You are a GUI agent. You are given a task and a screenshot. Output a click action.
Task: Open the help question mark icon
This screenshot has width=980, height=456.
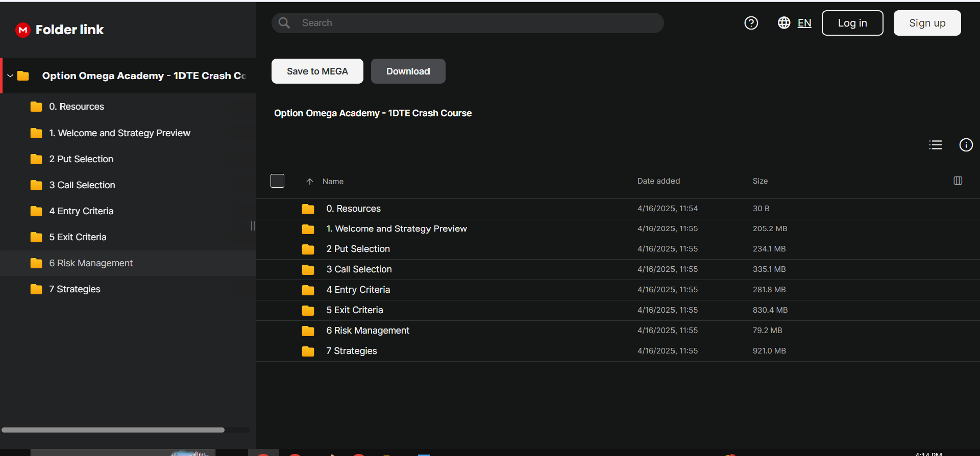(x=751, y=23)
